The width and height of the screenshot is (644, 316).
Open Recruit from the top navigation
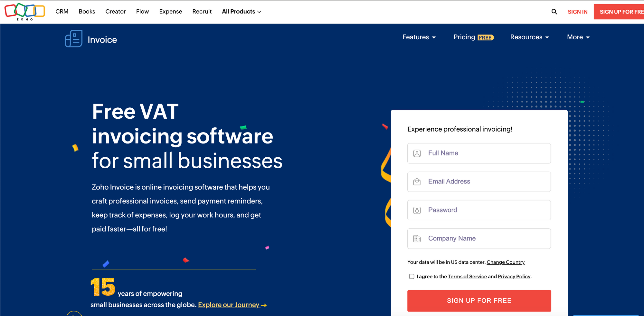click(202, 12)
